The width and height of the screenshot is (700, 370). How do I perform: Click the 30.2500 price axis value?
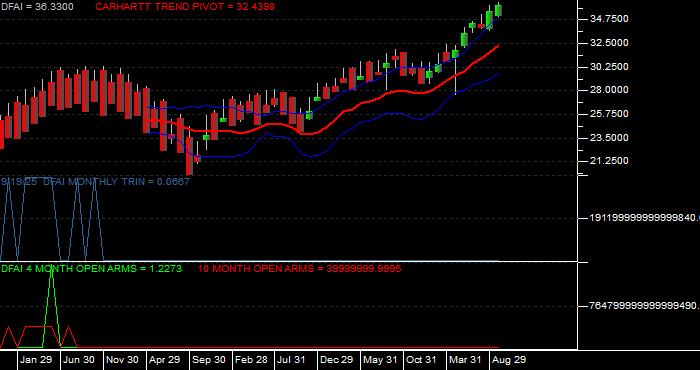(x=609, y=67)
